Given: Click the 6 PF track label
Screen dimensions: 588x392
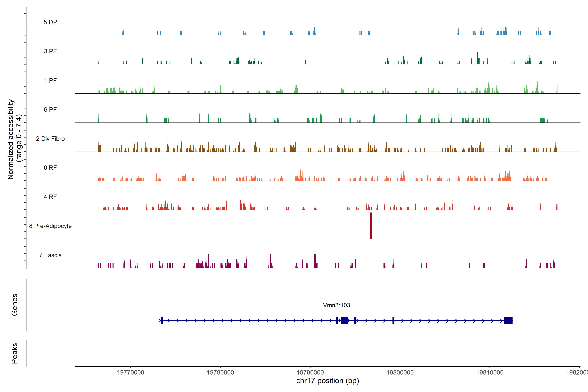Looking at the screenshot, I should 50,110.
